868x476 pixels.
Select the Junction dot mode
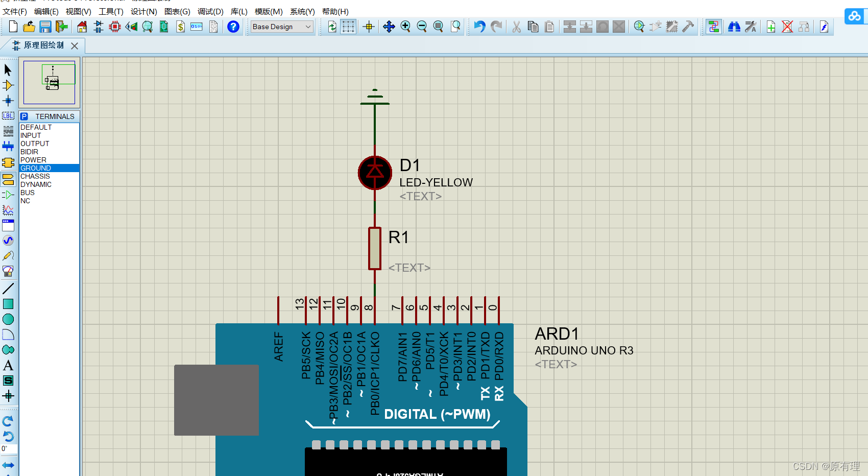click(x=8, y=101)
